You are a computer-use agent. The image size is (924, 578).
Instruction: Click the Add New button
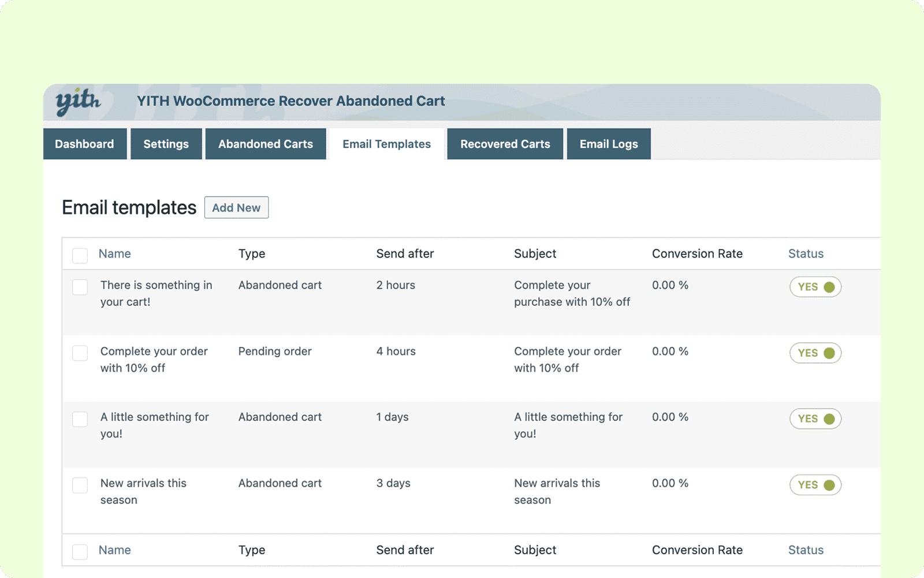(236, 208)
